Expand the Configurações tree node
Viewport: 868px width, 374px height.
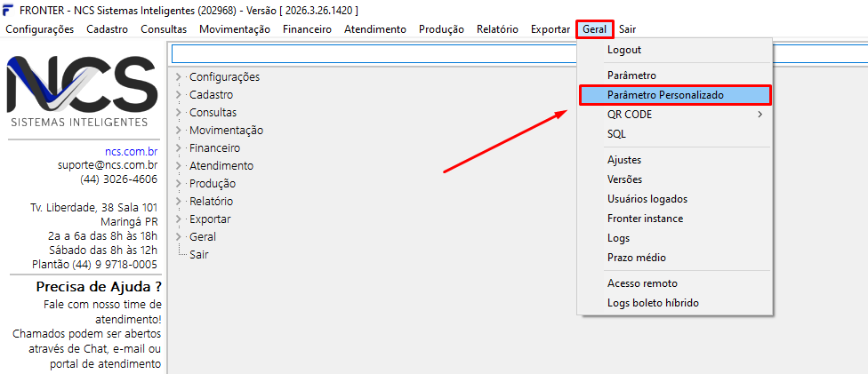point(179,77)
